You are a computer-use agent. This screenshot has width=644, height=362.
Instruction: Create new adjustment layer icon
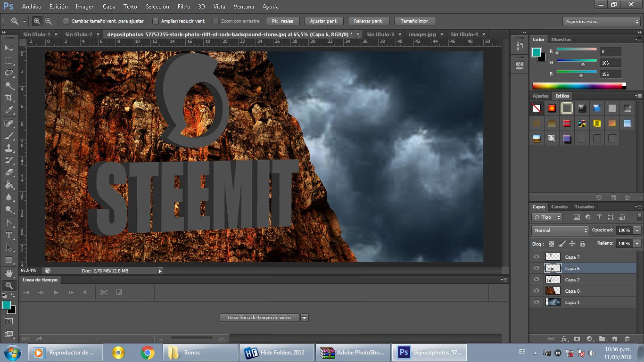tap(589, 338)
